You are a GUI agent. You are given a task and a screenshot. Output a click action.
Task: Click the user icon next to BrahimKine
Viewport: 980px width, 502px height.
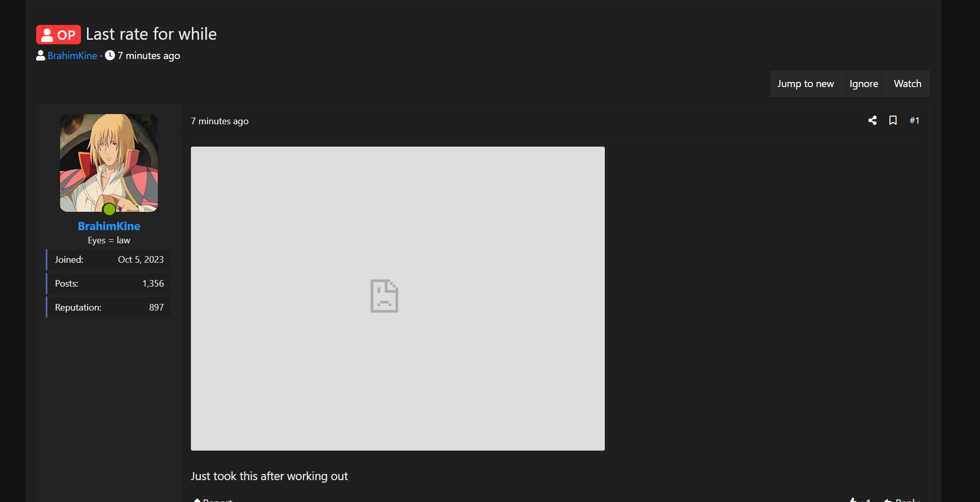pos(41,55)
